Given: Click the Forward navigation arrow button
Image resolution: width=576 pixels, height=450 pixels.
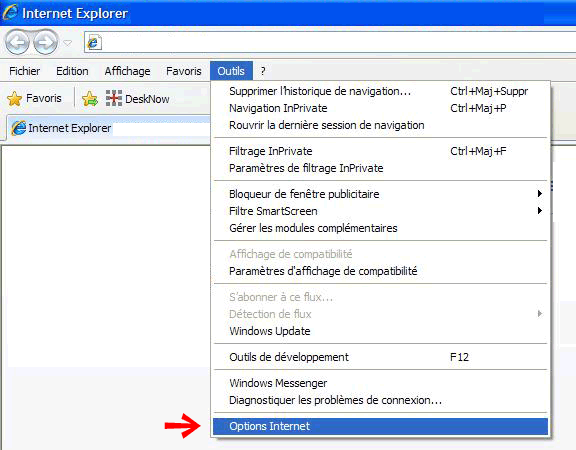Looking at the screenshot, I should click(46, 42).
